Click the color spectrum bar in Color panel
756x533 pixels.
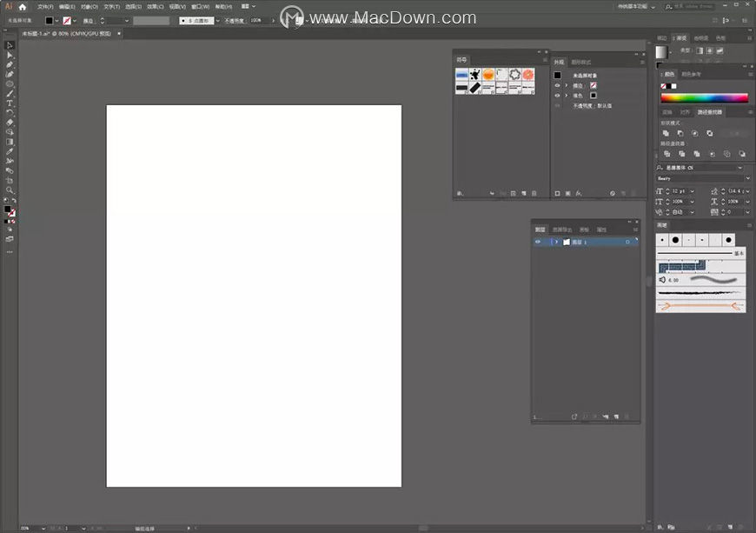pyautogui.click(x=705, y=98)
